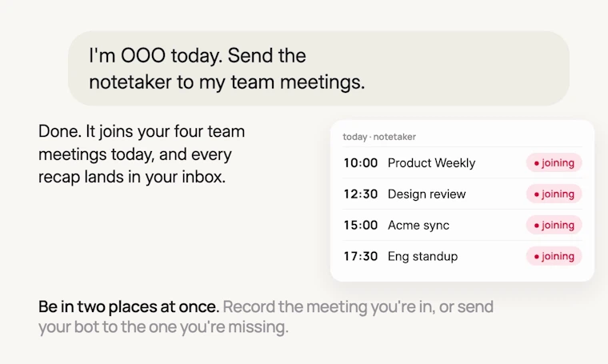The width and height of the screenshot is (608, 364).
Task: Click the red dot in Acme sync badge
Action: point(537,226)
